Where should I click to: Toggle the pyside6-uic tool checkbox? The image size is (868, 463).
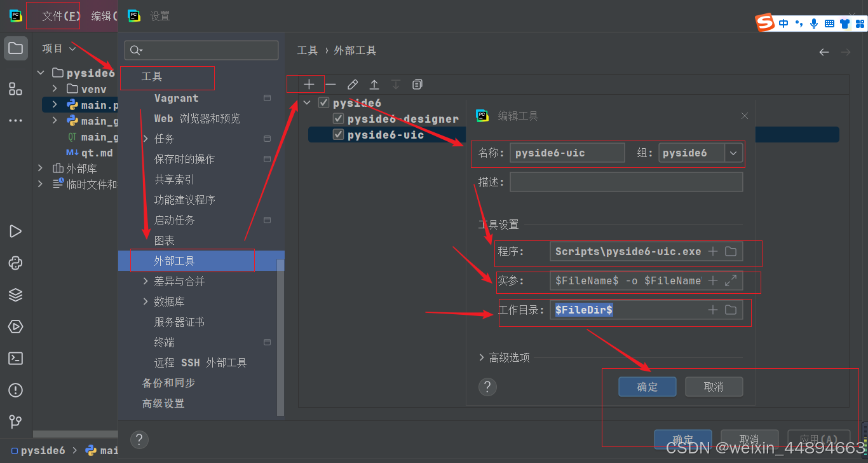(338, 135)
